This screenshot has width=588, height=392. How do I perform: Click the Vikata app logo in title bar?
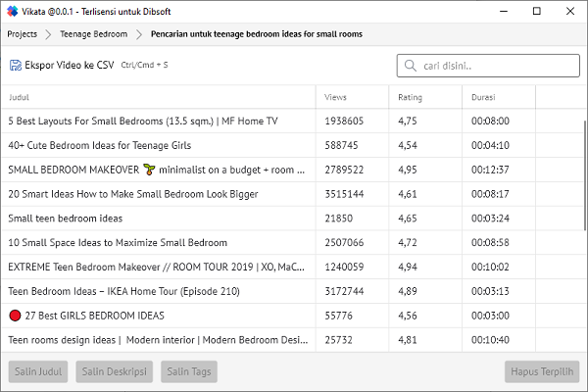[x=12, y=11]
